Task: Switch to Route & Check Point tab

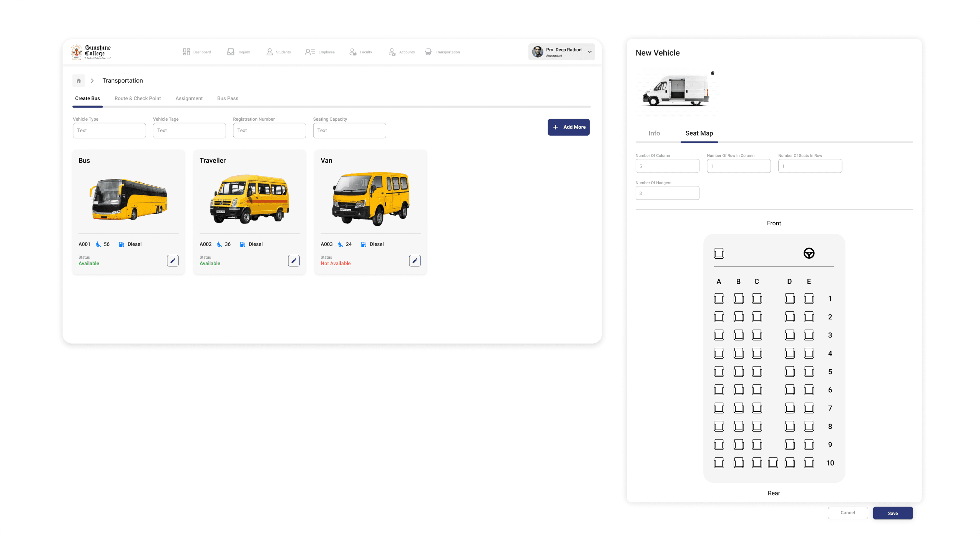Action: [x=138, y=98]
